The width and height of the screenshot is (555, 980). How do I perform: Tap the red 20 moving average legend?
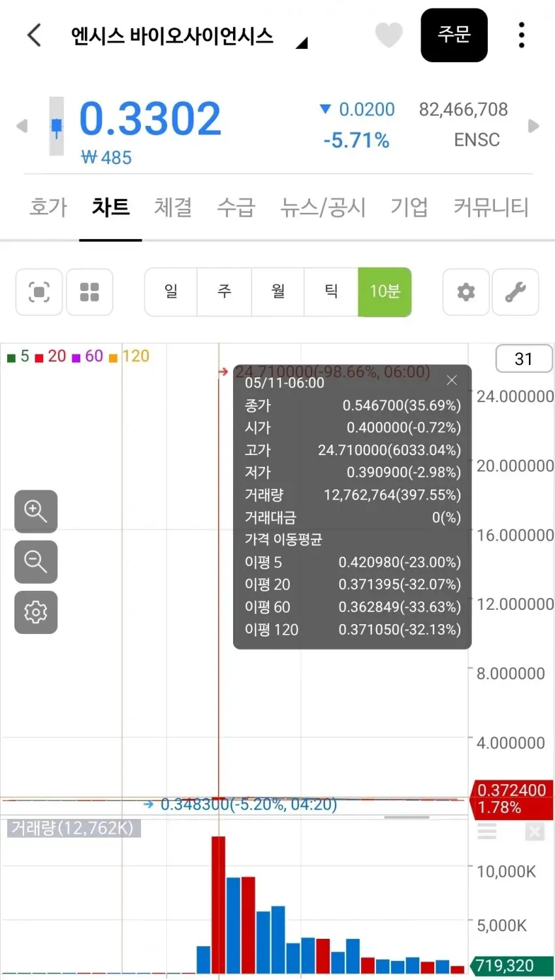click(50, 356)
